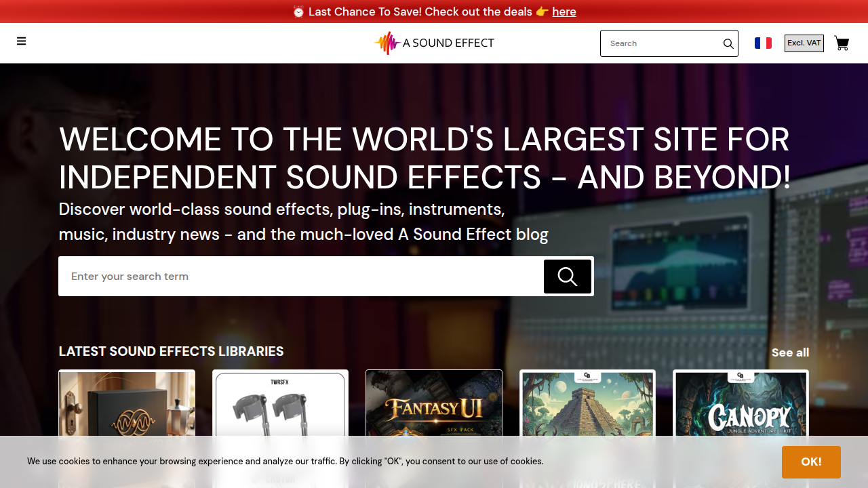Accept cookies with the OK! button

(x=811, y=462)
